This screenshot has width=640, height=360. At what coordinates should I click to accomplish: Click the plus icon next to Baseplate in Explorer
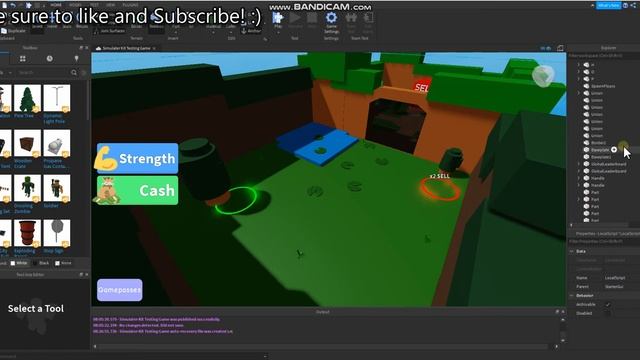[x=614, y=150]
